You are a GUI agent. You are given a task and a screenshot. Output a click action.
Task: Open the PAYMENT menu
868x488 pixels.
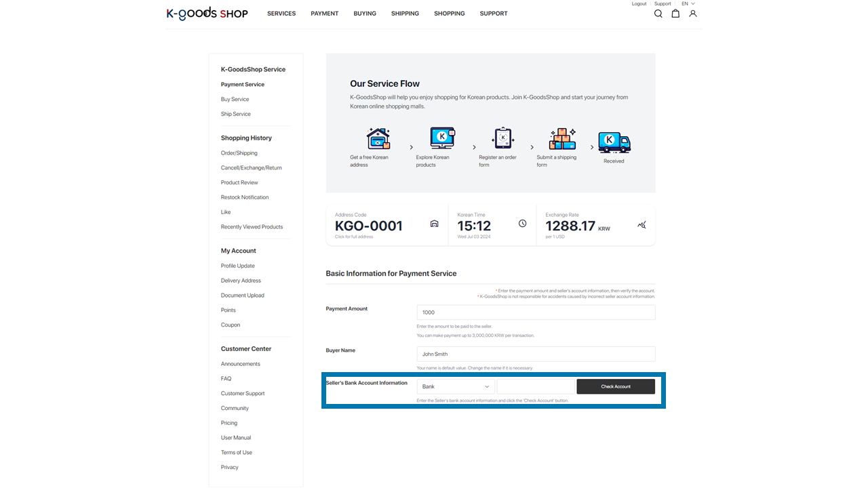coord(325,14)
